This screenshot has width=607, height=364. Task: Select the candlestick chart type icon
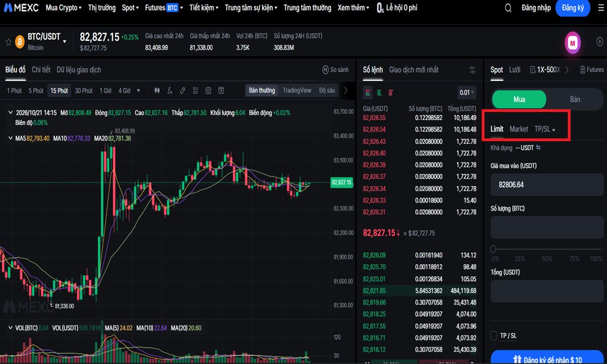[157, 90]
